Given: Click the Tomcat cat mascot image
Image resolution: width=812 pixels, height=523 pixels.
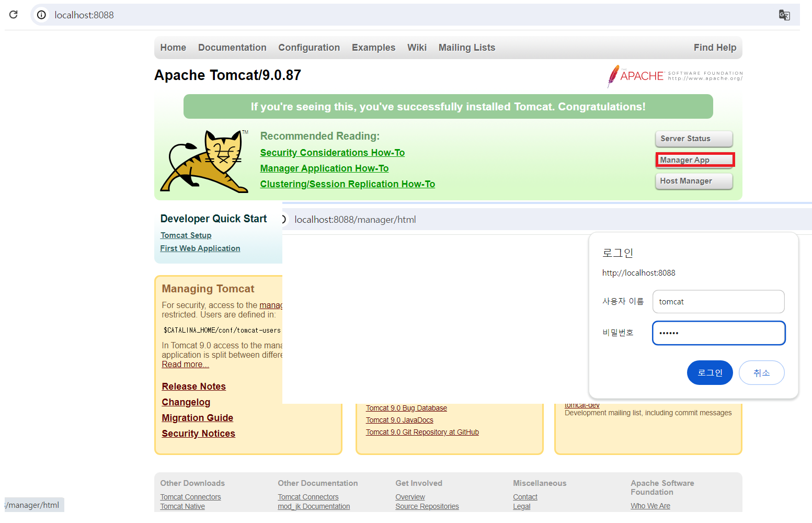Looking at the screenshot, I should [x=204, y=162].
